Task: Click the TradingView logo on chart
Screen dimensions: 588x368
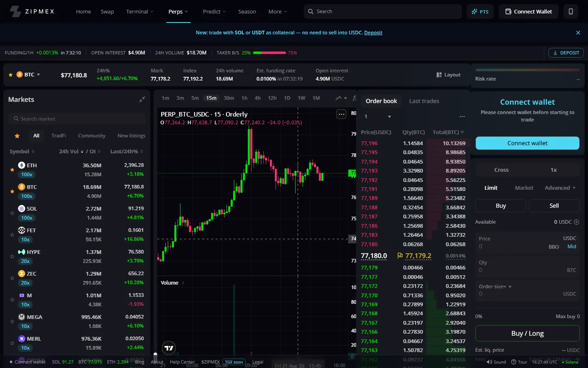Action: (169, 348)
